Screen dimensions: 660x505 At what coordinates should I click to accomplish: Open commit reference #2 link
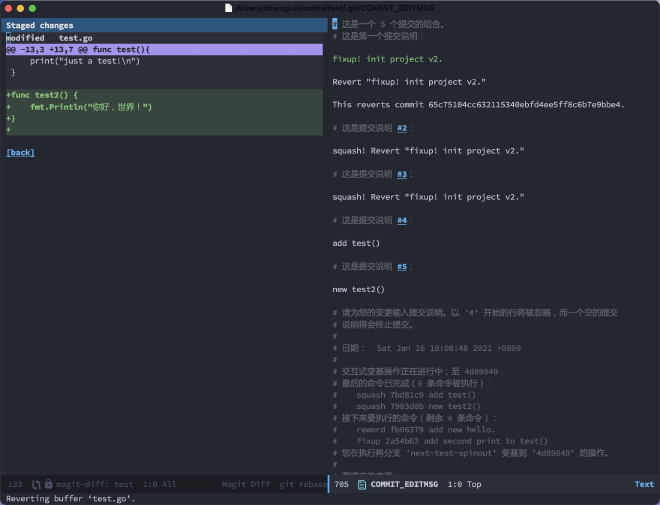(x=402, y=128)
